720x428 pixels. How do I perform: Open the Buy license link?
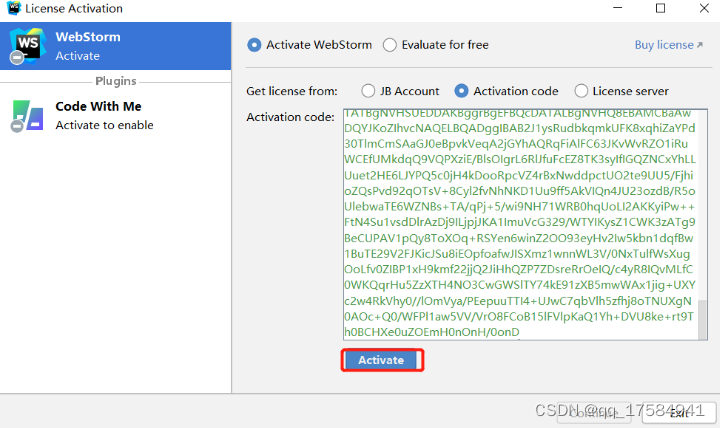click(669, 45)
